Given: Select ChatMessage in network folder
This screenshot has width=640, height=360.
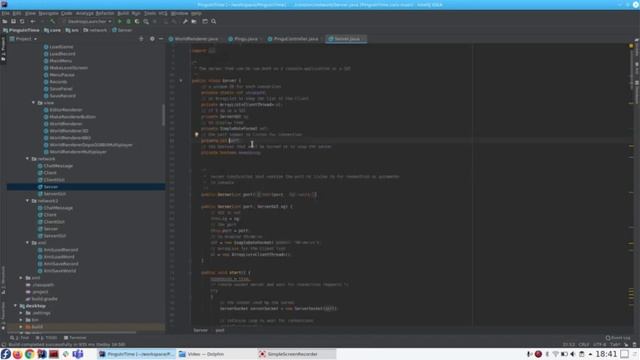Looking at the screenshot, I should pos(58,166).
